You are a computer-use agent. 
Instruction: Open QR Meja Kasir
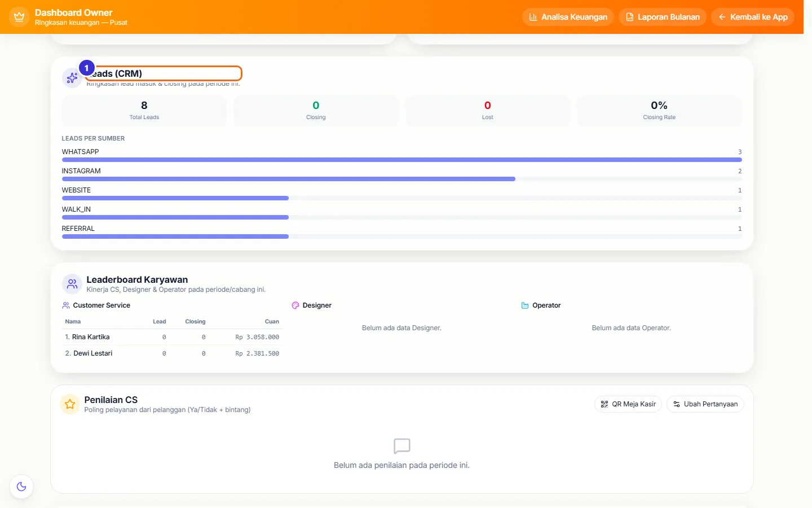[x=628, y=404]
